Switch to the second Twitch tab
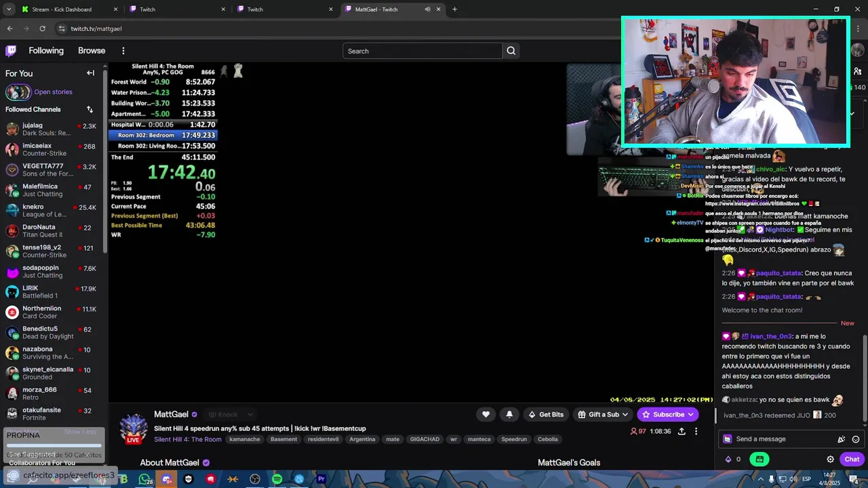 pyautogui.click(x=285, y=9)
